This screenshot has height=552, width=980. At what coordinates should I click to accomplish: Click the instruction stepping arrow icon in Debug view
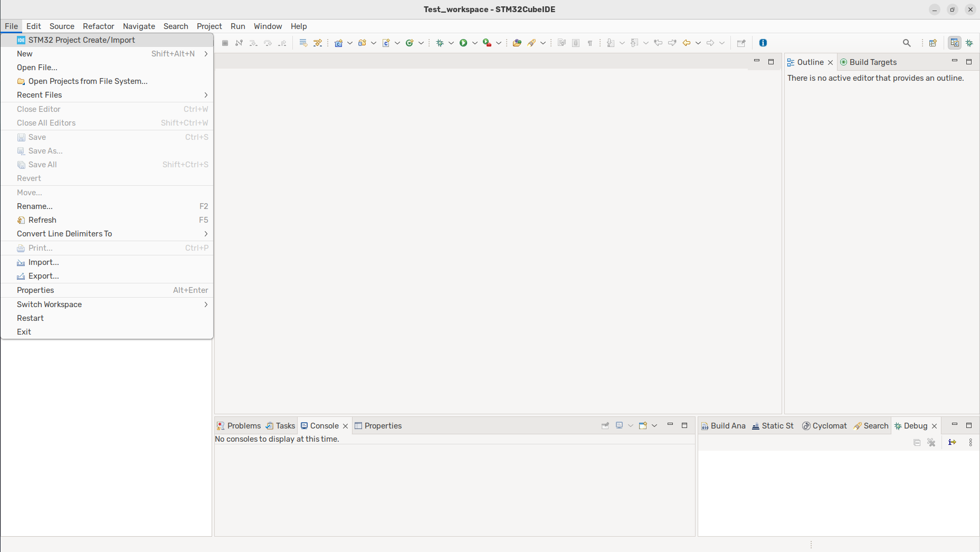click(952, 443)
